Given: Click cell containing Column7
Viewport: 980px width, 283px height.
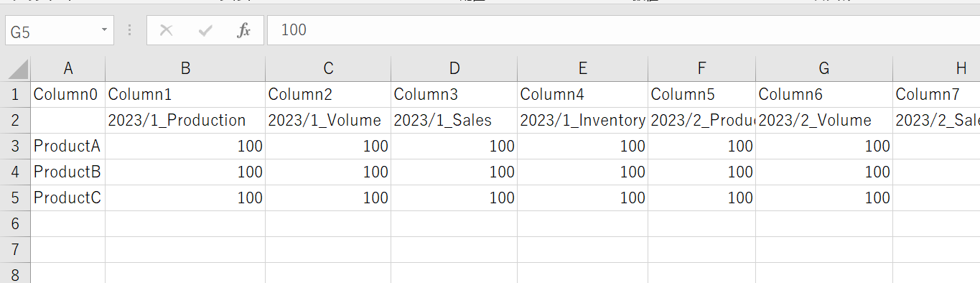Looking at the screenshot, I should point(937,94).
